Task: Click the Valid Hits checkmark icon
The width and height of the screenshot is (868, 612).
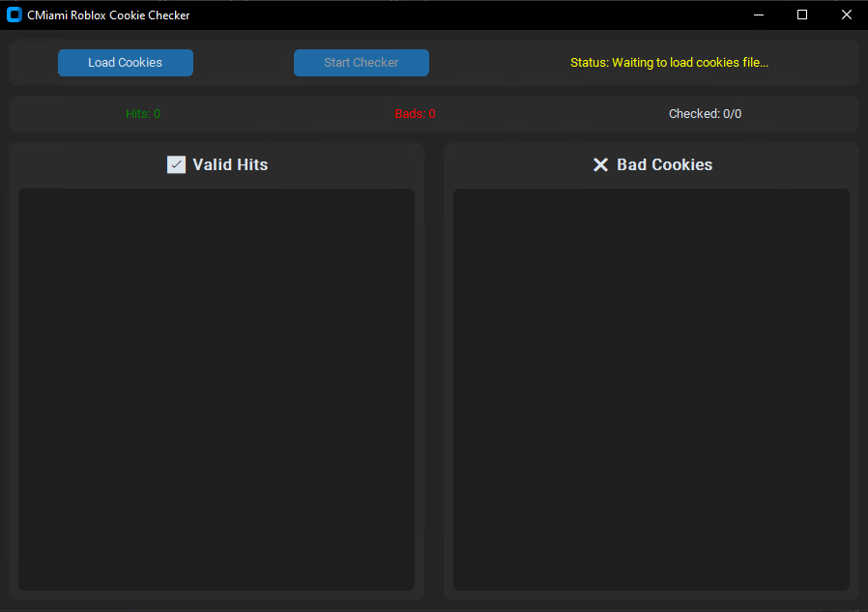Action: point(176,164)
